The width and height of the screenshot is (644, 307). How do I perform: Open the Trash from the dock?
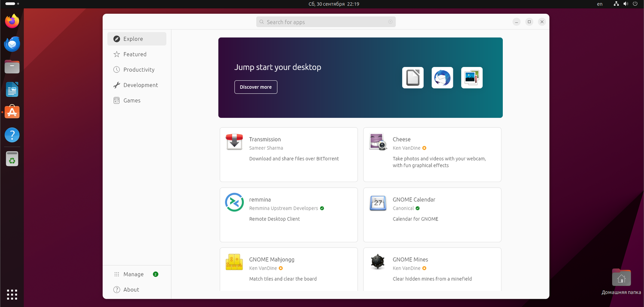[x=12, y=158]
